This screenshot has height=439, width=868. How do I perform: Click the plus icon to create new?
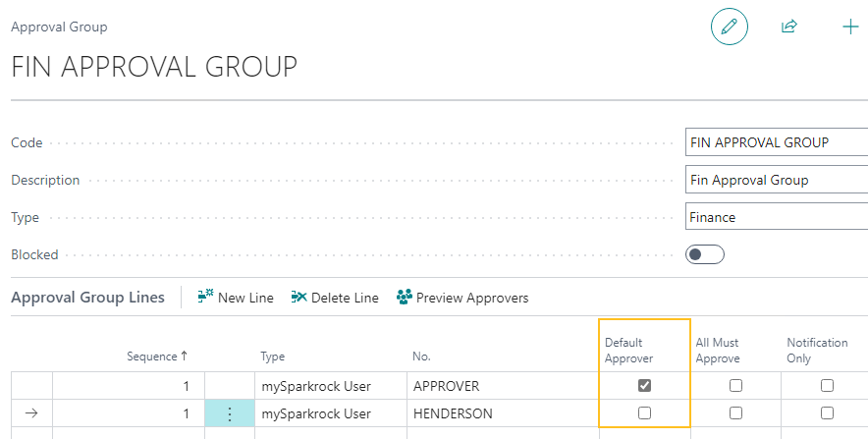pyautogui.click(x=850, y=27)
